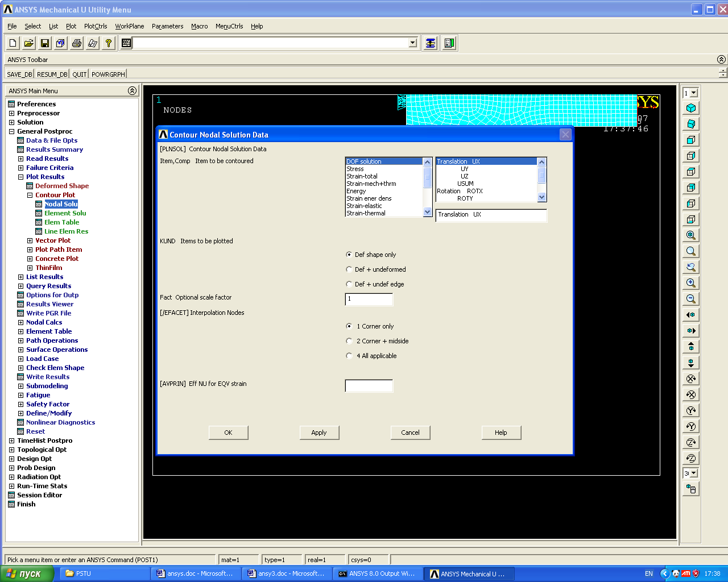Open the Report Generator toolbar icon
The image size is (728, 582).
93,43
